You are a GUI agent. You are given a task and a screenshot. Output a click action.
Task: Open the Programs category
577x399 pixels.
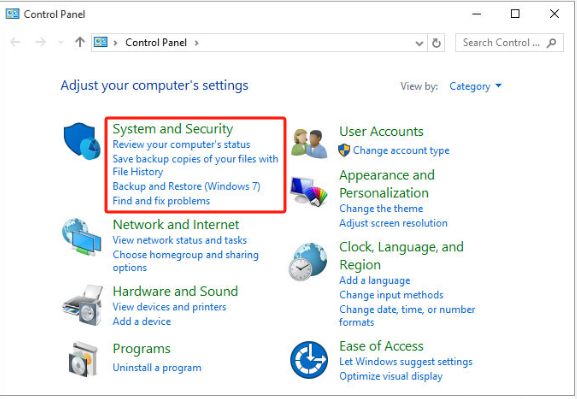coord(142,349)
